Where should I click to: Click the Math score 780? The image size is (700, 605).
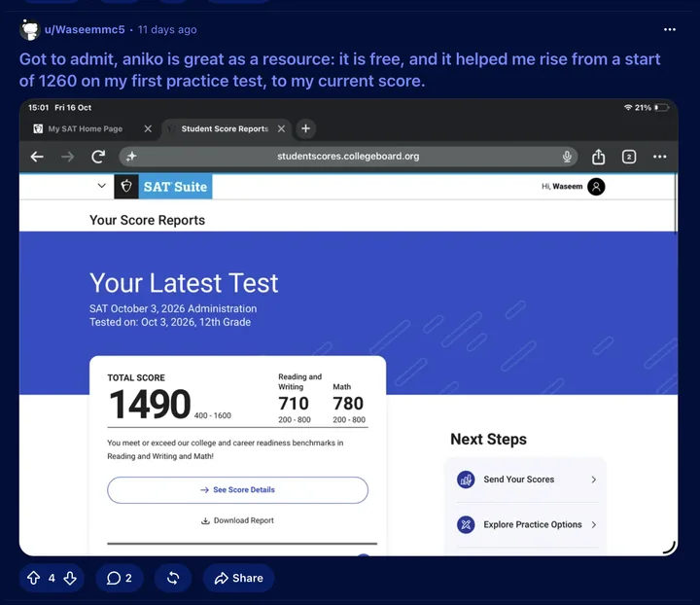click(348, 404)
